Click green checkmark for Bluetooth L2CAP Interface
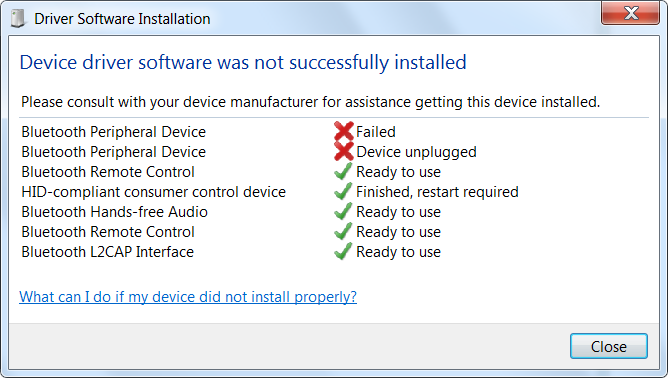 point(343,251)
